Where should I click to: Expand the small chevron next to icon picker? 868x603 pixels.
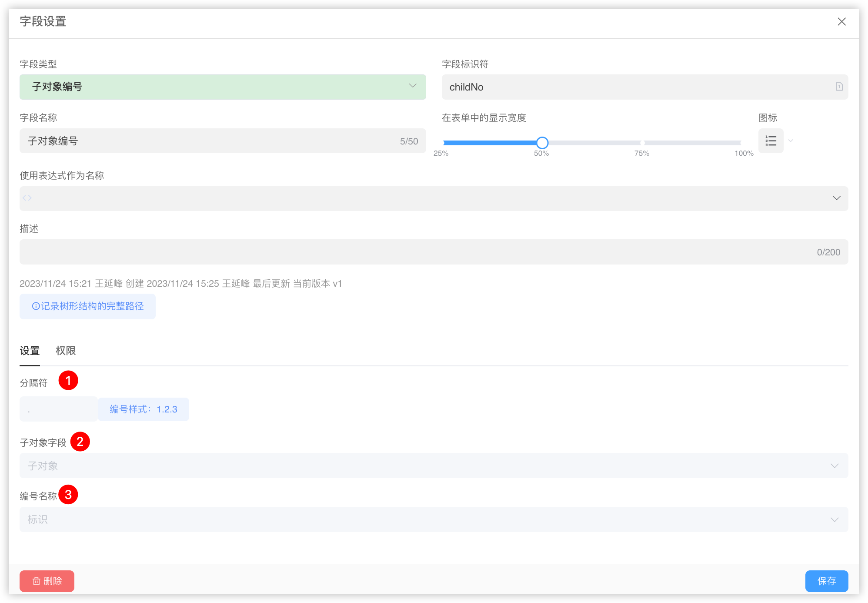coord(791,141)
